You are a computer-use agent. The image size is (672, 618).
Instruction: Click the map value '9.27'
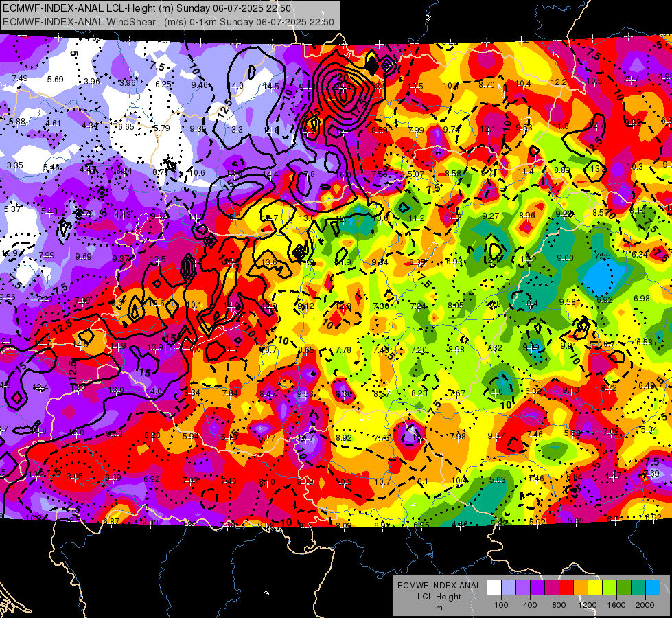pyautogui.click(x=491, y=216)
